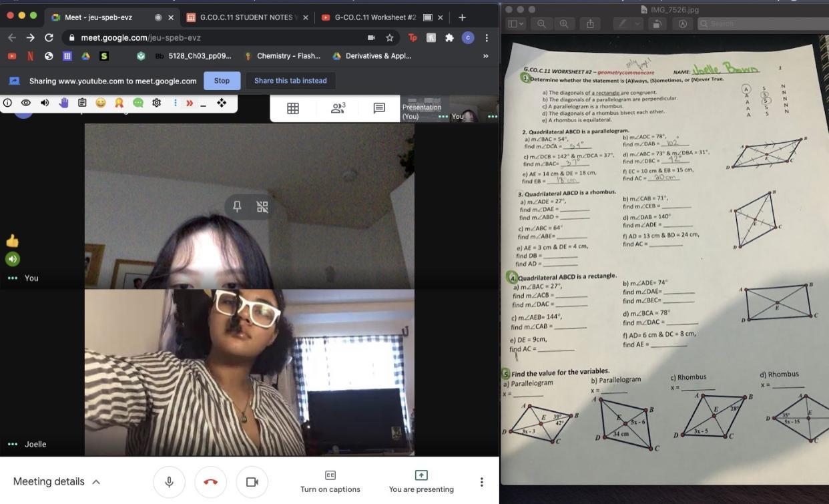The height and width of the screenshot is (504, 829).
Task: Zoom out in Preview window
Action: tap(541, 23)
